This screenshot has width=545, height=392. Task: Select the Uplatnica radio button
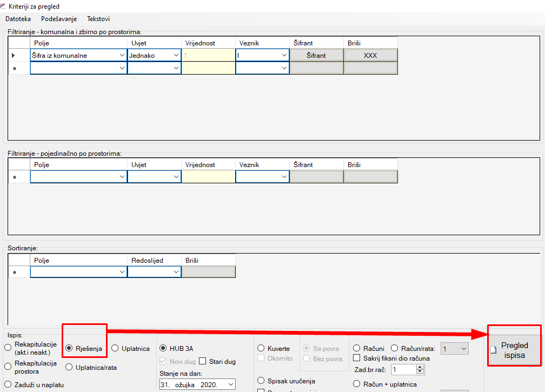[115, 349]
